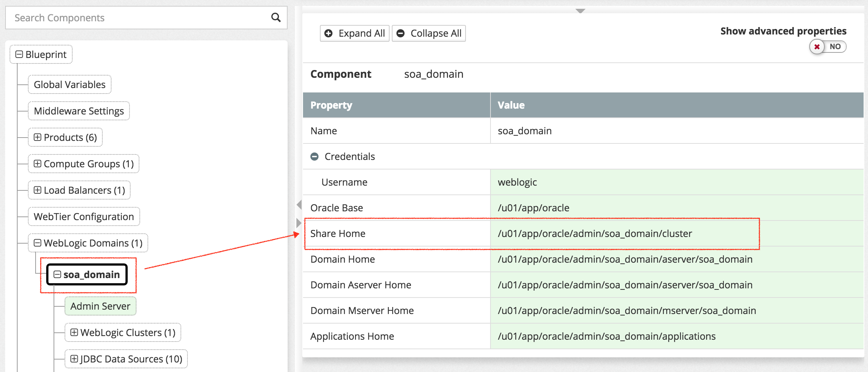Viewport: 868px width, 372px height.
Task: Toggle Show advanced properties switch
Action: point(827,47)
